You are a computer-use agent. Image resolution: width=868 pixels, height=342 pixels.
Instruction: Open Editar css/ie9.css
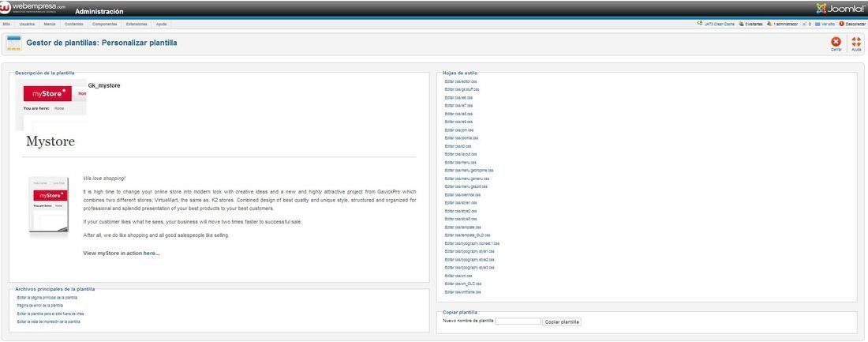pyautogui.click(x=458, y=122)
